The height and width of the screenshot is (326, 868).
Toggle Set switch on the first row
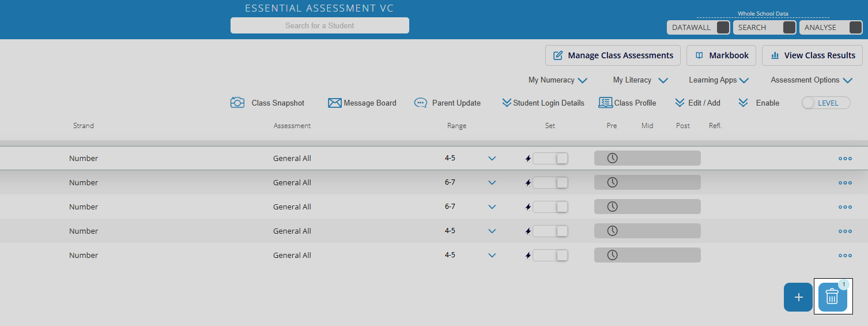550,158
